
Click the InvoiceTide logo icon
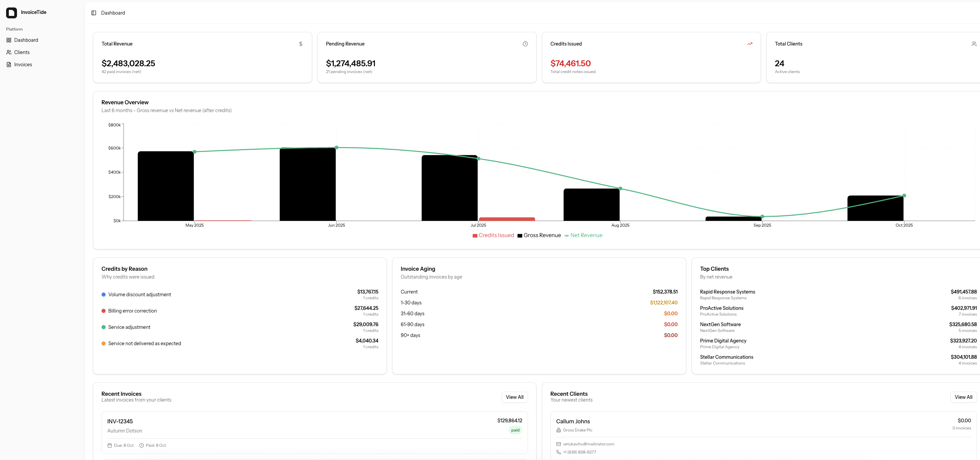pos(12,13)
